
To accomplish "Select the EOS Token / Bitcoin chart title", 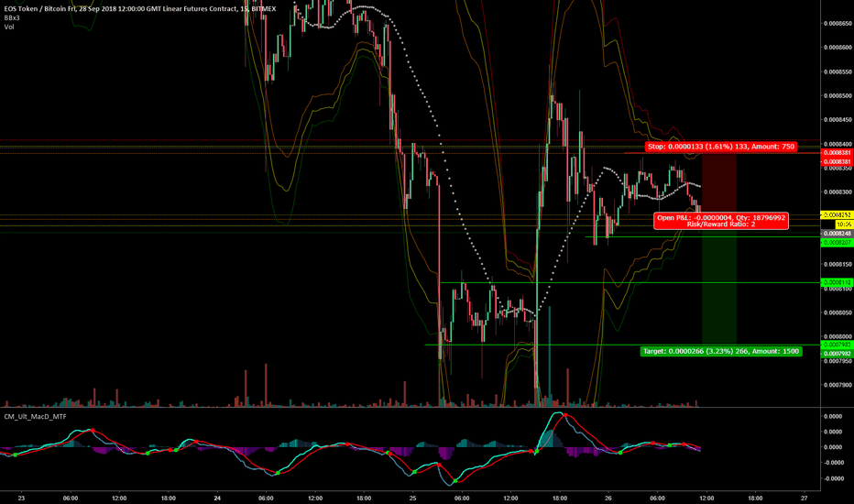I will pos(140,9).
